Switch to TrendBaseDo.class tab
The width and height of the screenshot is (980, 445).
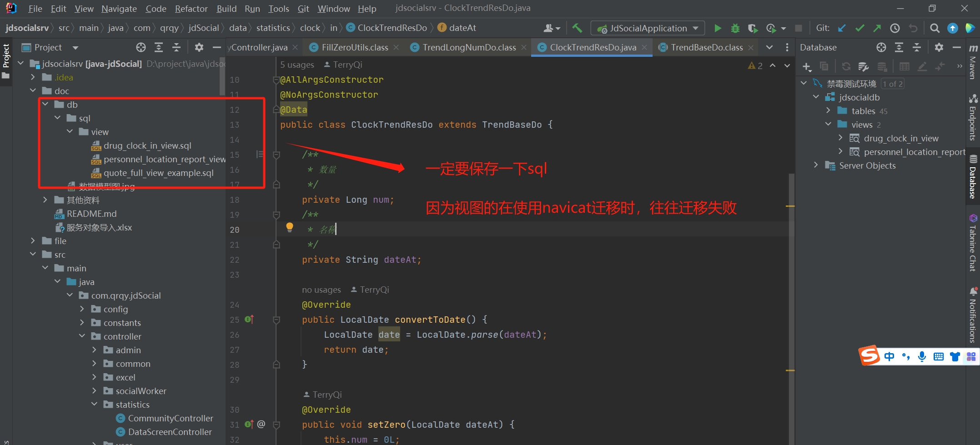point(707,47)
